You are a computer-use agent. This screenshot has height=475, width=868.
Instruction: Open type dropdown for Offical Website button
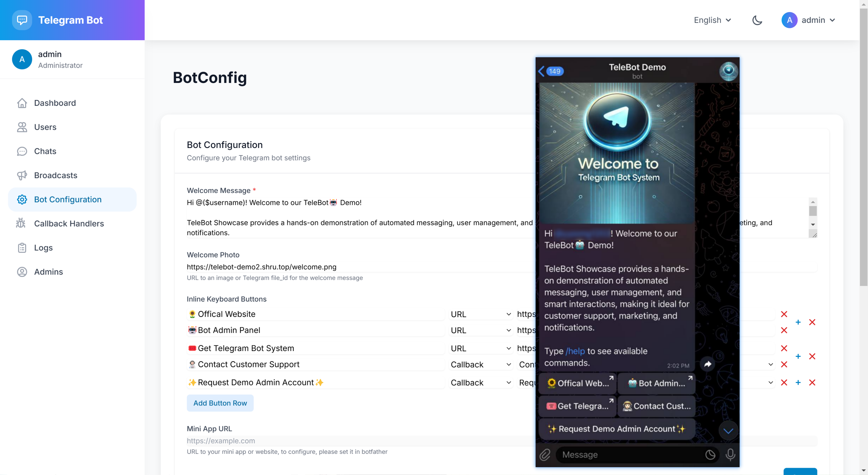(x=481, y=314)
